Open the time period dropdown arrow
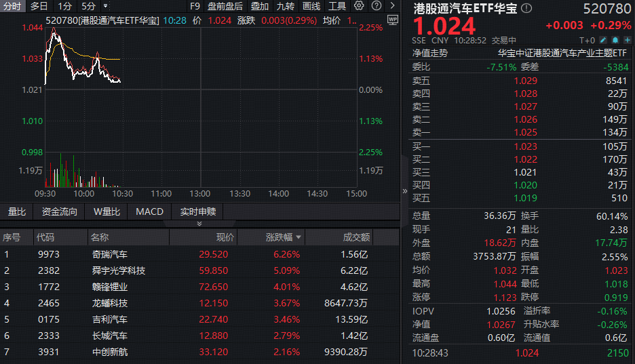The image size is (635, 364). click(x=105, y=6)
